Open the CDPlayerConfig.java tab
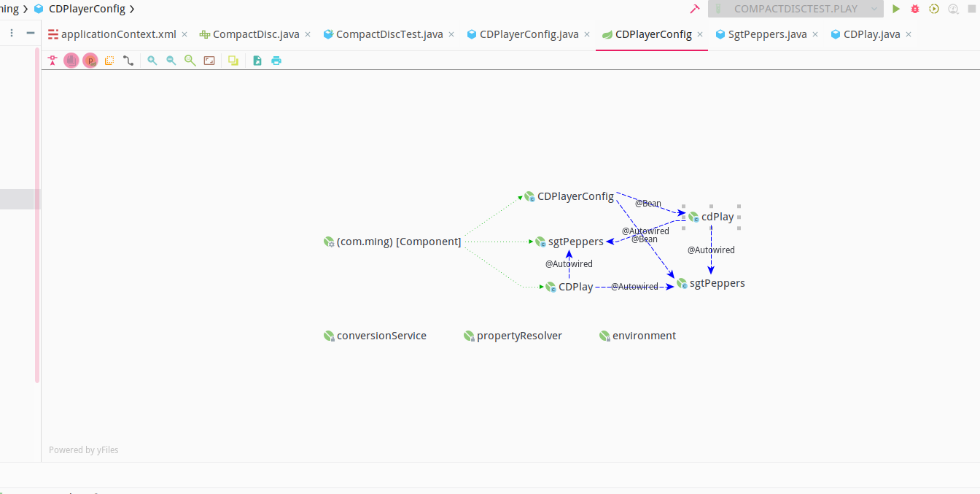This screenshot has height=494, width=980. [x=523, y=34]
